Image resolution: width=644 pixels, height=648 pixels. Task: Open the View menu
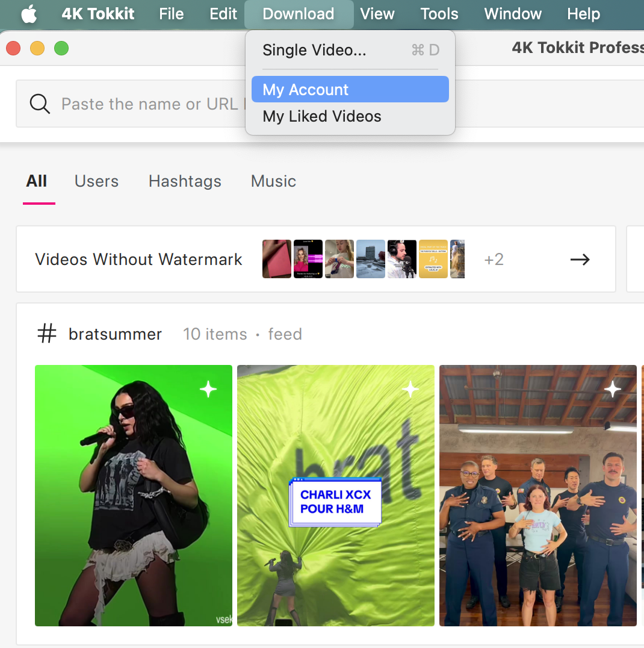click(x=377, y=14)
